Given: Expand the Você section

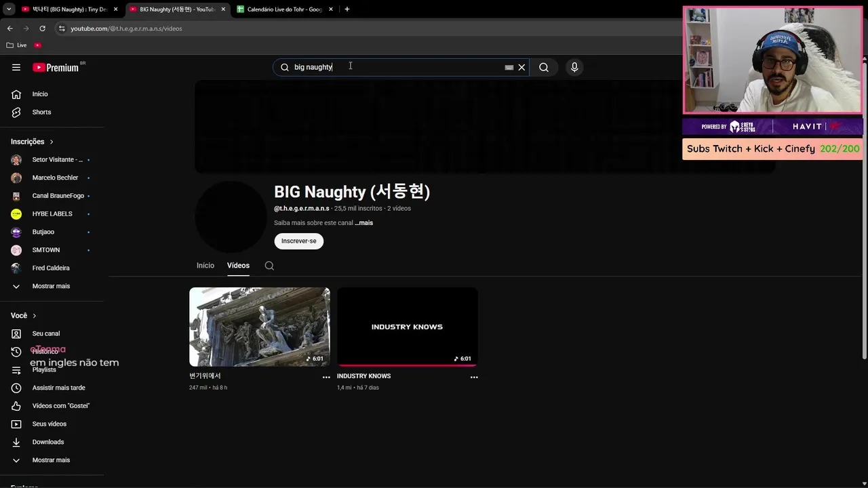Looking at the screenshot, I should [x=24, y=315].
